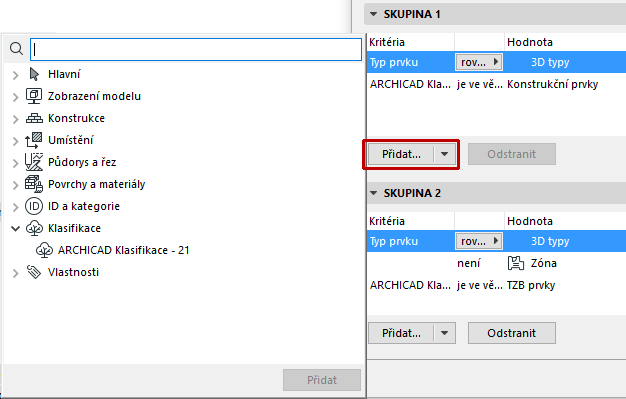Select Typ prvku row in SKUPINA 1
The height and width of the screenshot is (399, 626).
(496, 62)
